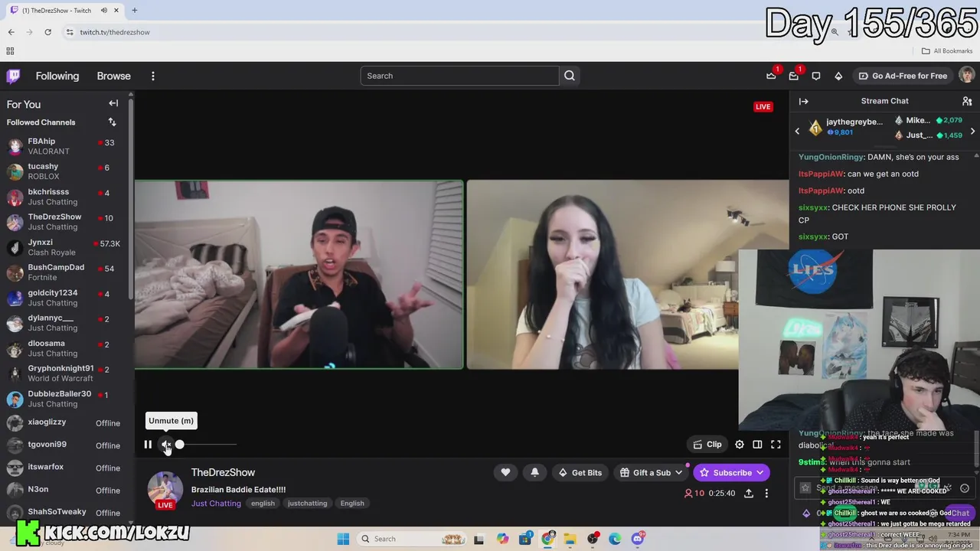Unmute the stream audio
Screen dimensions: 980x551
[166, 445]
